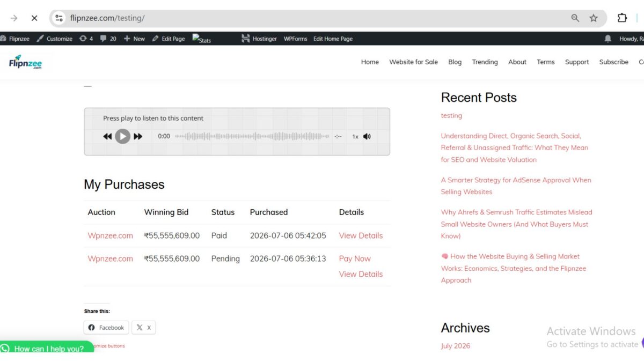Open the July 2026 archive
644x362 pixels.
coord(455,346)
